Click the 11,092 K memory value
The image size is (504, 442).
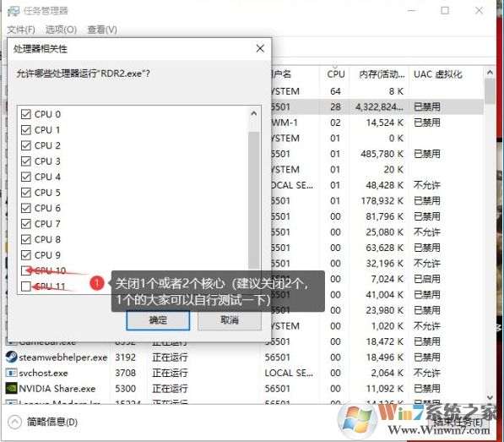(x=385, y=389)
